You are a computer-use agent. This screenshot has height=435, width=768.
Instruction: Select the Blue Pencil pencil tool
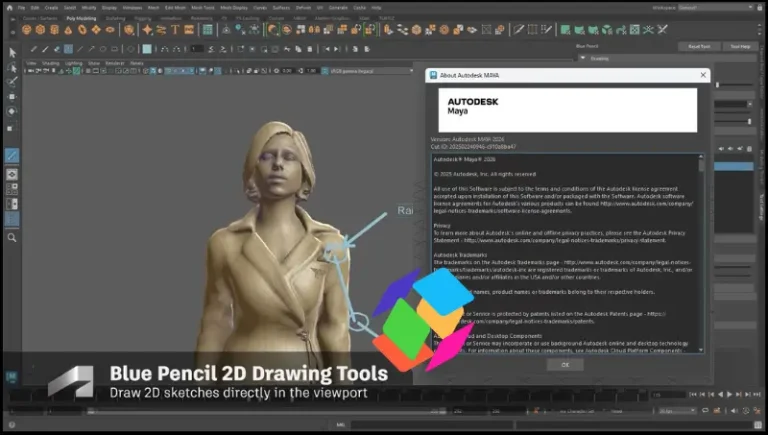click(34, 49)
